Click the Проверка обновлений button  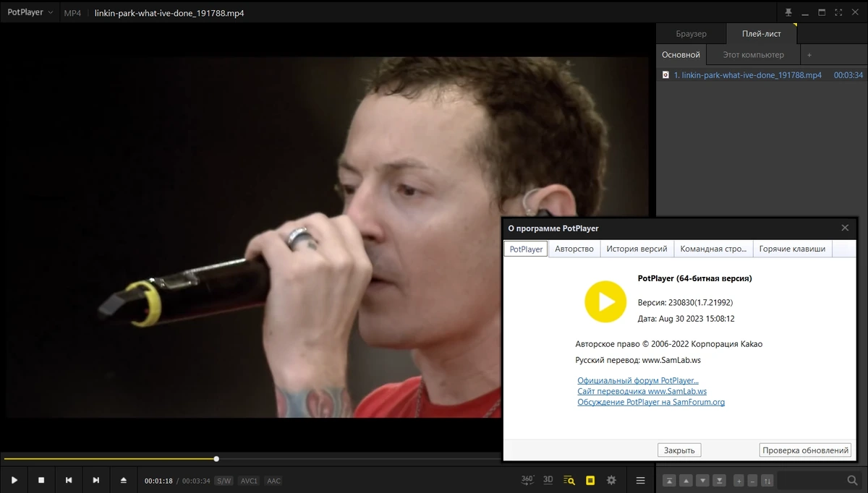(805, 450)
